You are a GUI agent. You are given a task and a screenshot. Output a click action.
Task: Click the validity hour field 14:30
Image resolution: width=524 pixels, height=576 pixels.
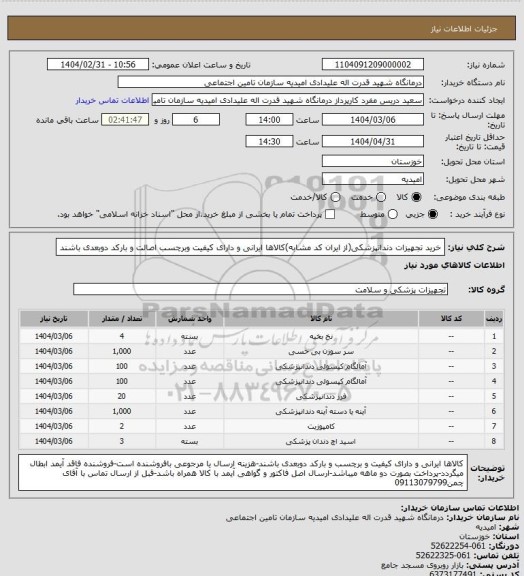point(269,141)
